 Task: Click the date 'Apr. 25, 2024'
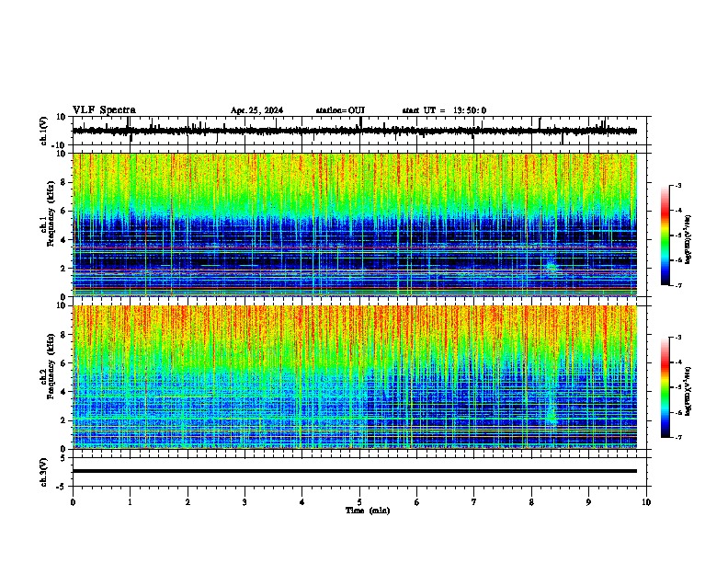(x=256, y=110)
